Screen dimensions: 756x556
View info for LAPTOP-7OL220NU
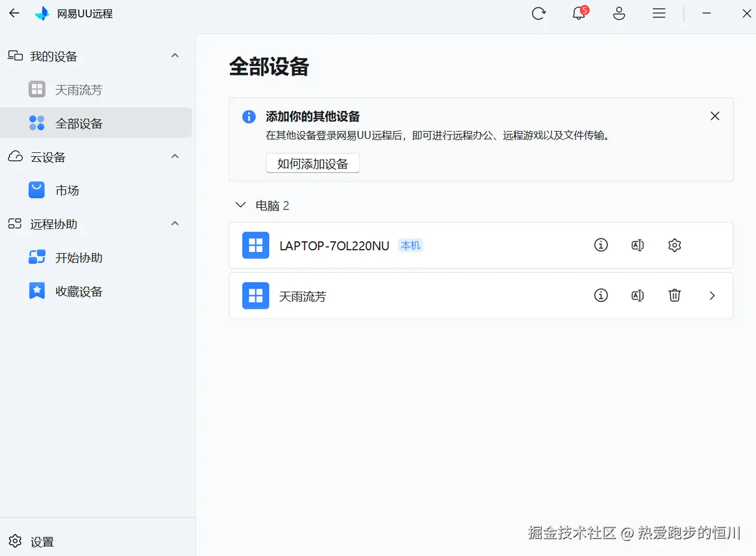click(x=601, y=245)
